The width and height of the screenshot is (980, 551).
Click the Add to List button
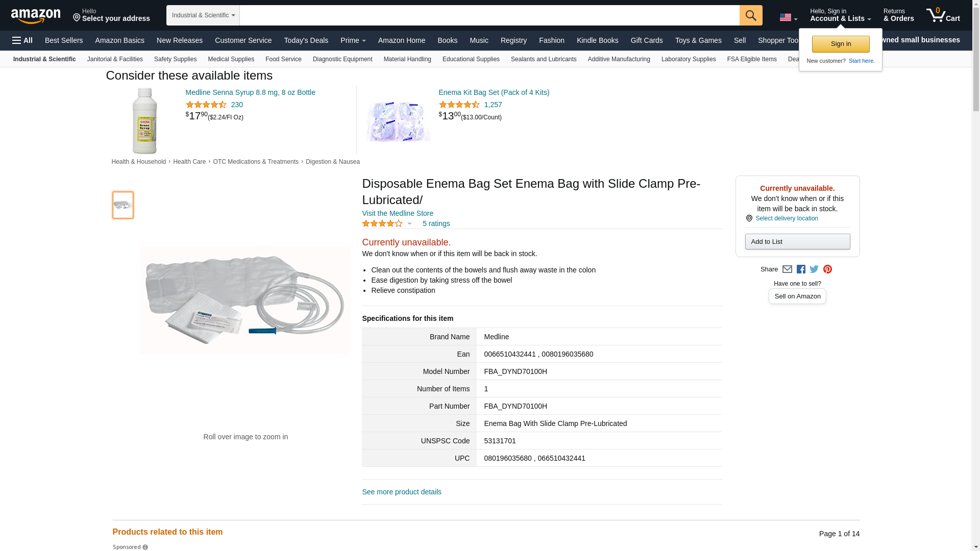797,242
